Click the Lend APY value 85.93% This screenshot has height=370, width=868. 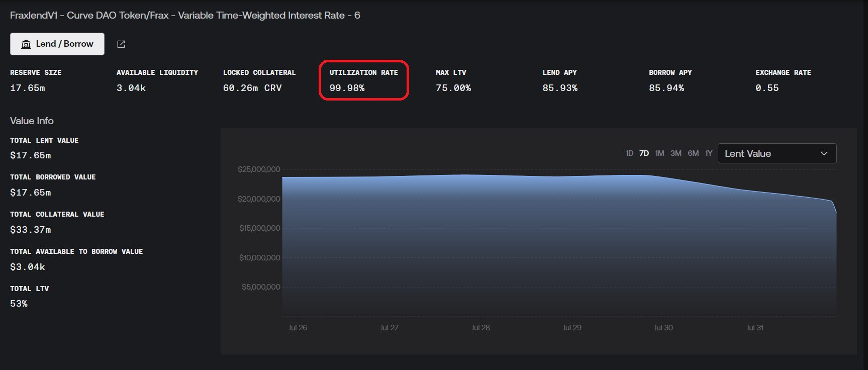[560, 88]
